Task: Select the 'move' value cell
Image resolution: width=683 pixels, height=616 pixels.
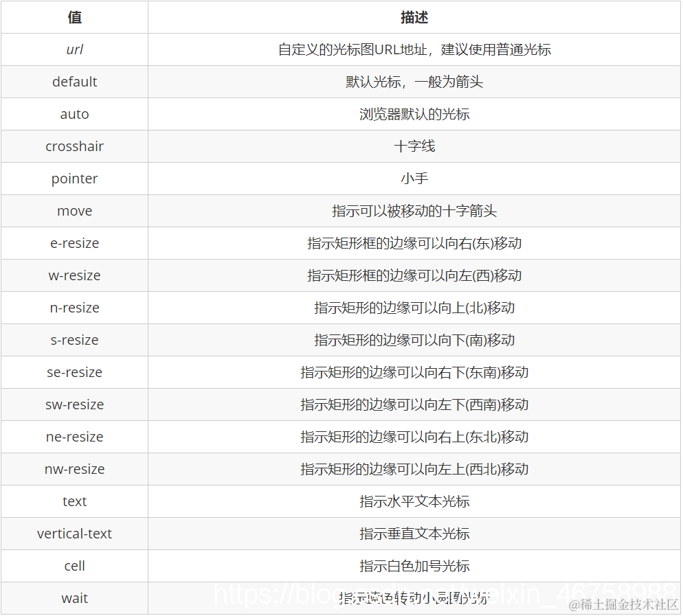Action: pos(74,211)
